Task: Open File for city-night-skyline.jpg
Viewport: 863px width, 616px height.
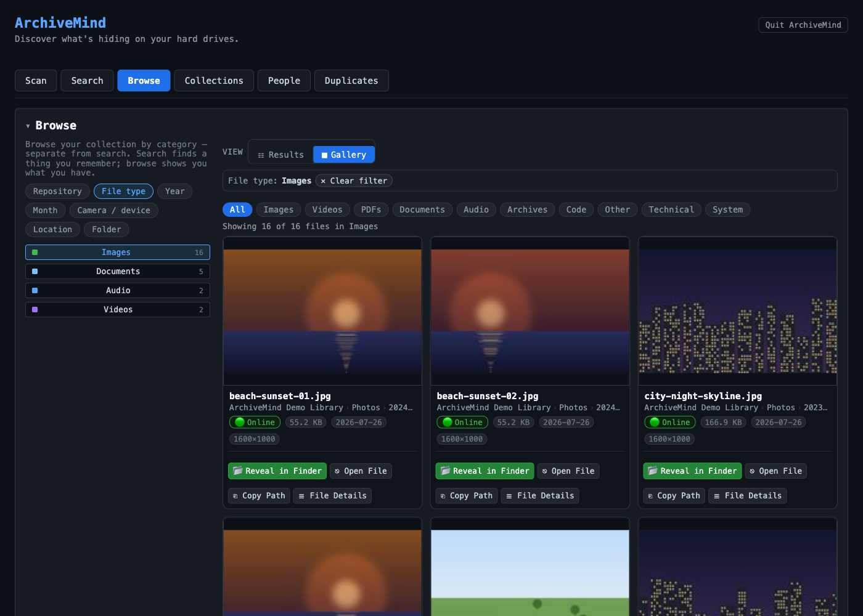Action: pos(776,471)
